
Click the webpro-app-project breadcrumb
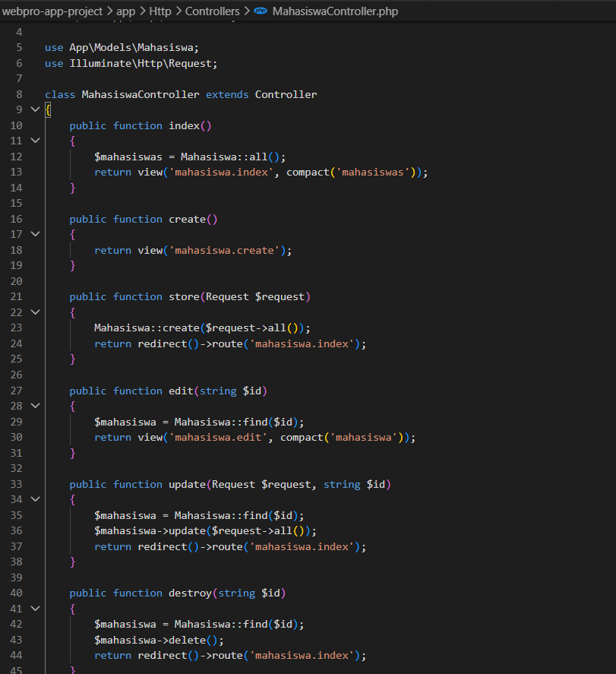[52, 11]
